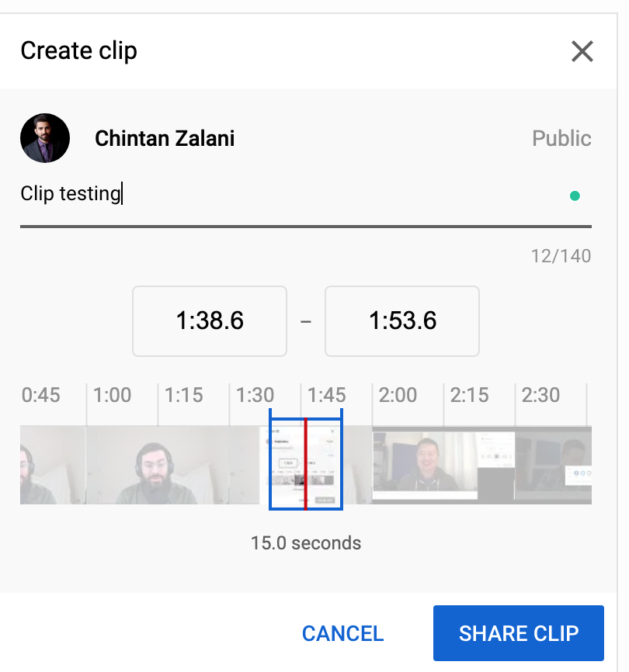Click the Chintan Zalani channel name
This screenshot has height=672, width=629.
coord(165,139)
